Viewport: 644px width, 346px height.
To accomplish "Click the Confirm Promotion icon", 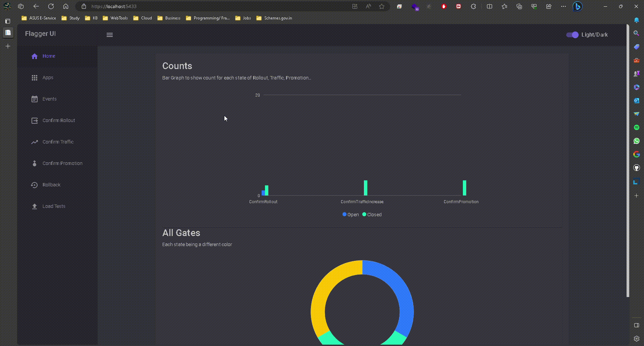I will pyautogui.click(x=35, y=163).
